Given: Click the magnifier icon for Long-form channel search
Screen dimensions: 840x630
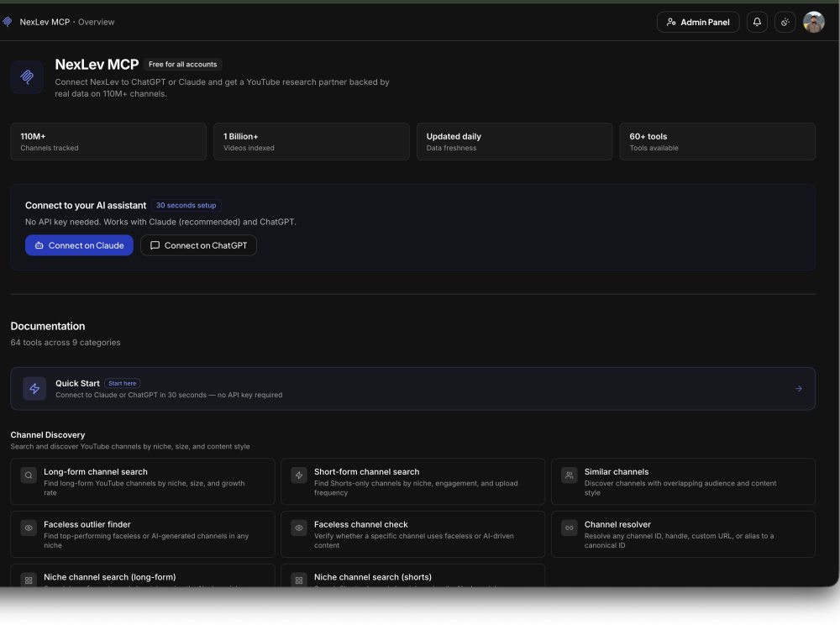Looking at the screenshot, I should (29, 475).
